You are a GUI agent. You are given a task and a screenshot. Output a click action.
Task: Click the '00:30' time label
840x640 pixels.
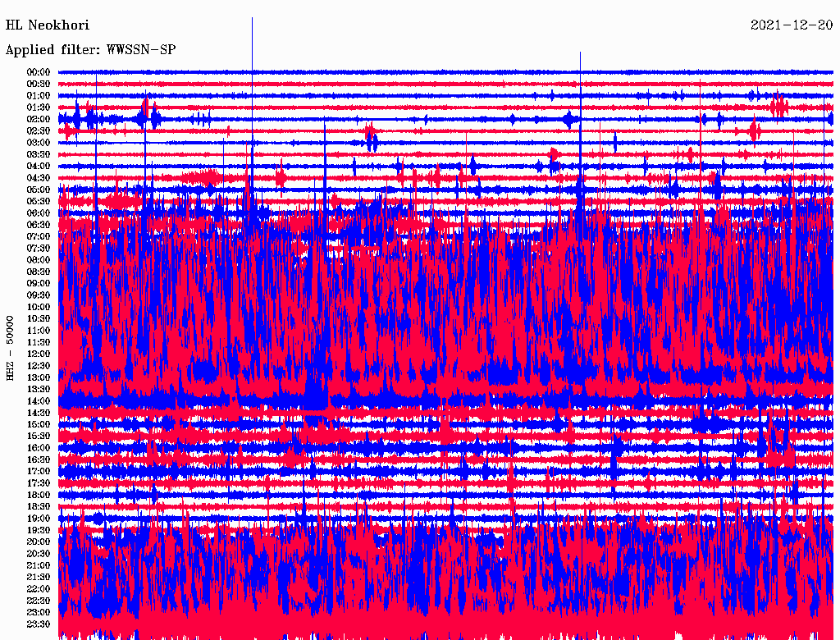tap(39, 85)
